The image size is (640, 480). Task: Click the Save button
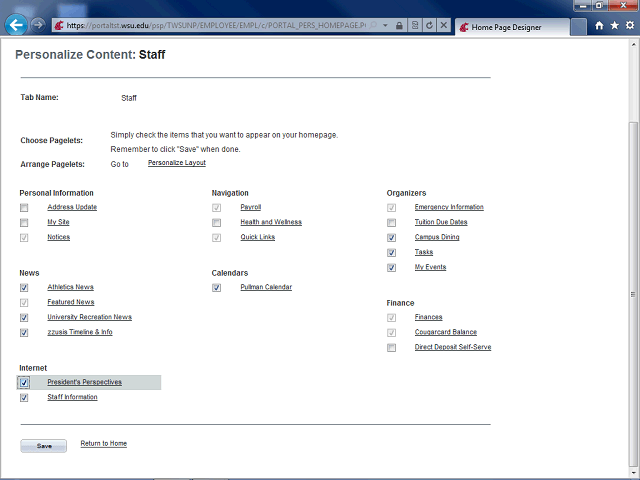point(43,446)
